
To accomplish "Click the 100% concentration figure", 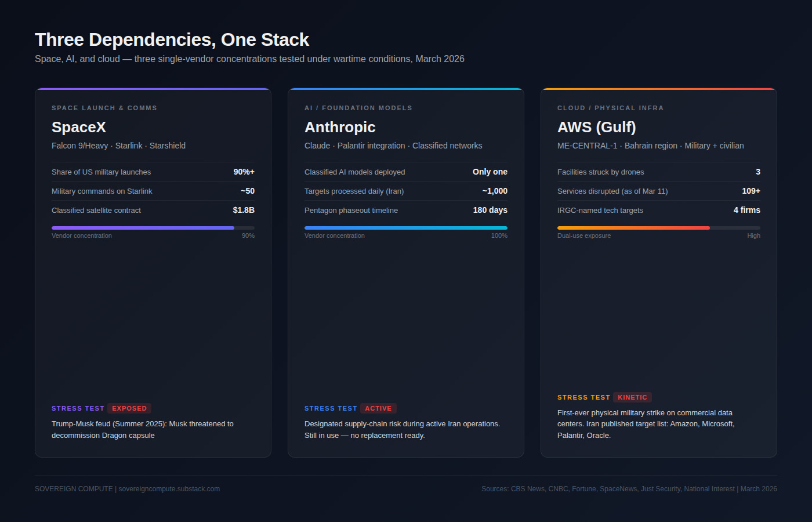I will (x=499, y=235).
